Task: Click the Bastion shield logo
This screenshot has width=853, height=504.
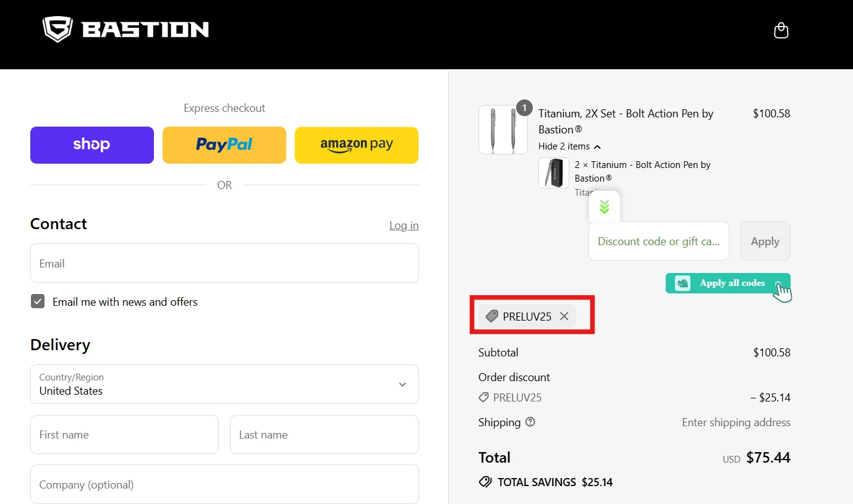Action: coord(57,29)
